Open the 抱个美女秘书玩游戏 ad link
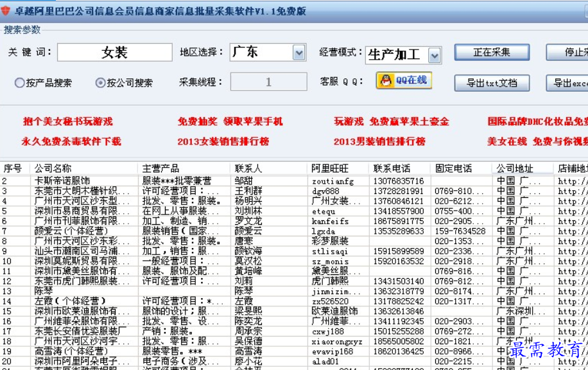 click(x=68, y=121)
